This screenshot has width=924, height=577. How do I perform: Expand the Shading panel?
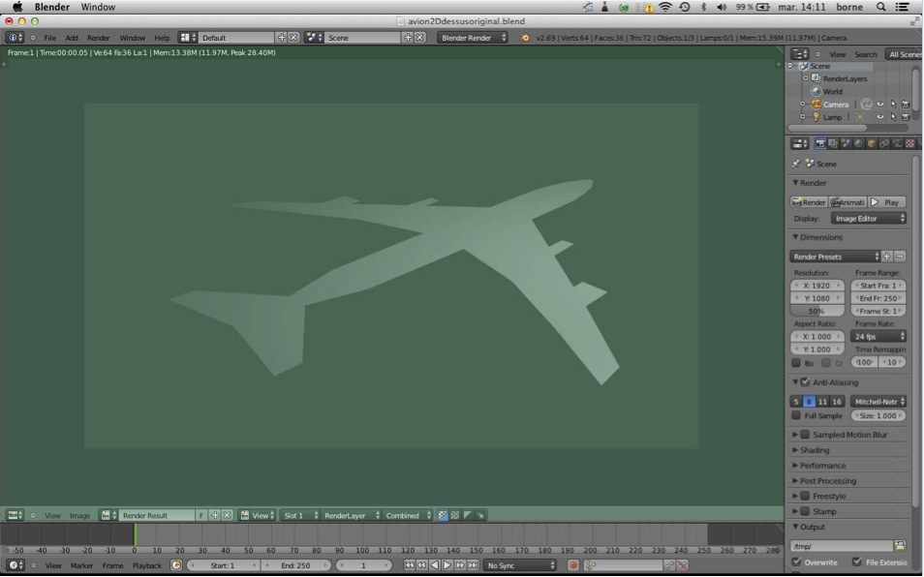pos(815,450)
